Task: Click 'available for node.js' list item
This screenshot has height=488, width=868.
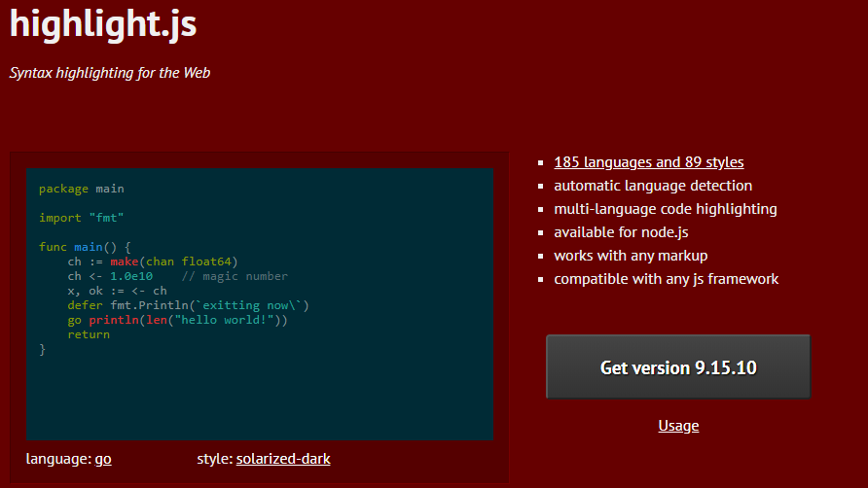Action: click(621, 231)
